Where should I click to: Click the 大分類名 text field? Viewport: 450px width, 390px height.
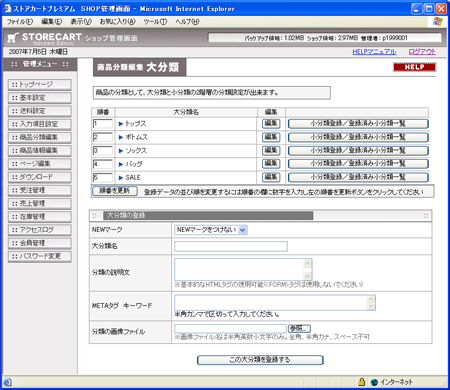point(231,246)
